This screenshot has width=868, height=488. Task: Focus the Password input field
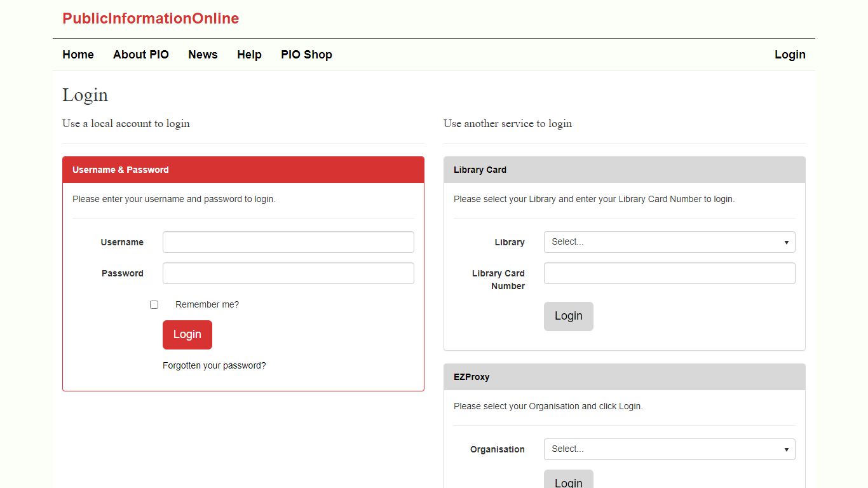(x=288, y=273)
